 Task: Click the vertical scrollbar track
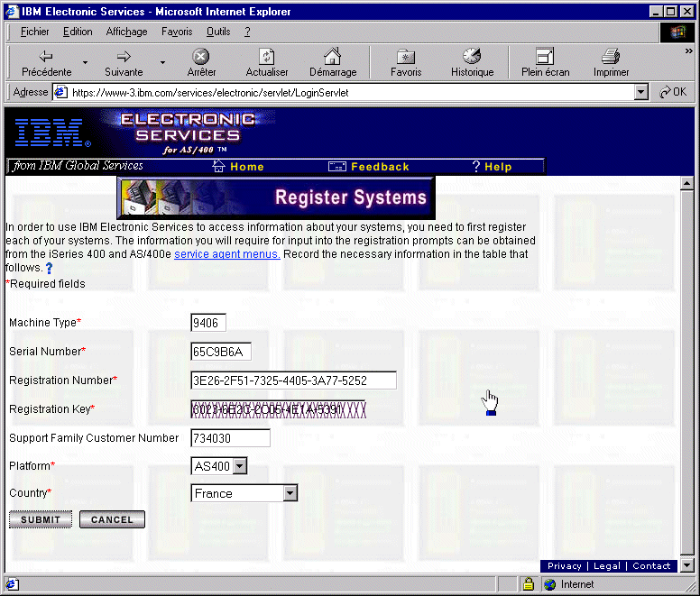pyautogui.click(x=686, y=374)
